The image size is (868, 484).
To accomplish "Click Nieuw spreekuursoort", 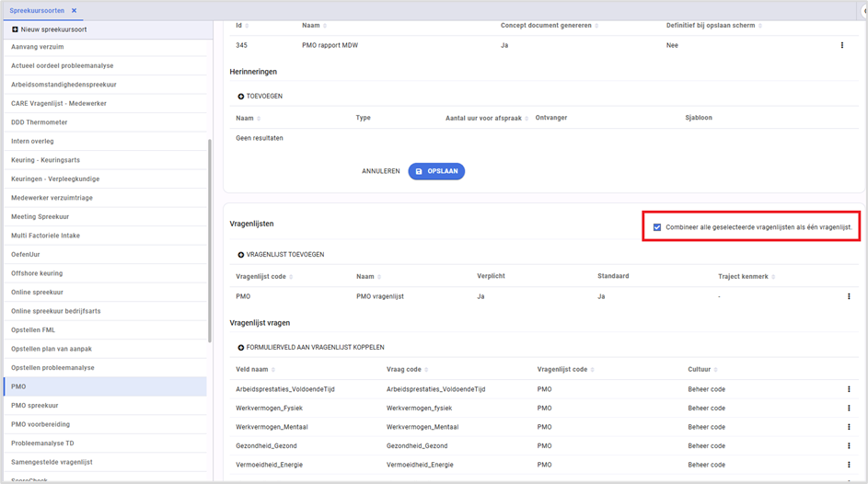I will [53, 29].
